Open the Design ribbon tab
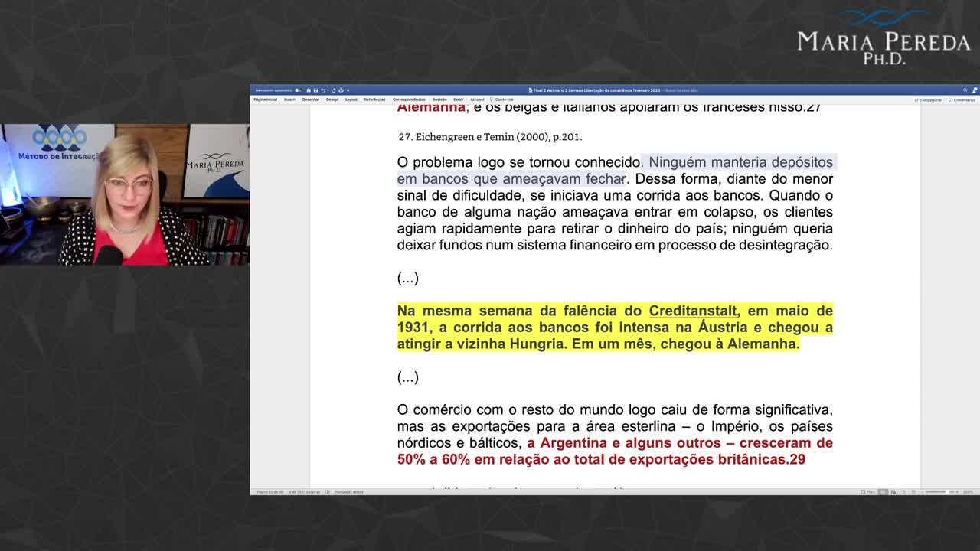This screenshot has width=980, height=551. (332, 99)
